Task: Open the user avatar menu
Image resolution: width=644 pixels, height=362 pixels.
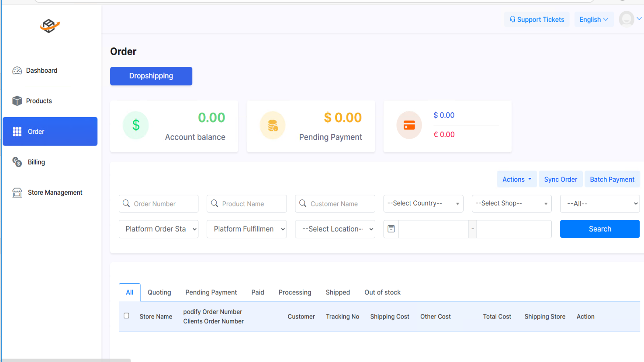Action: [630, 19]
